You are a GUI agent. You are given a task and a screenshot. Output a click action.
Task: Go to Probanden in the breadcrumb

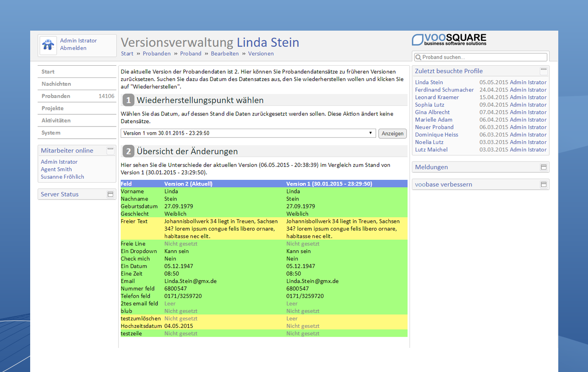157,54
